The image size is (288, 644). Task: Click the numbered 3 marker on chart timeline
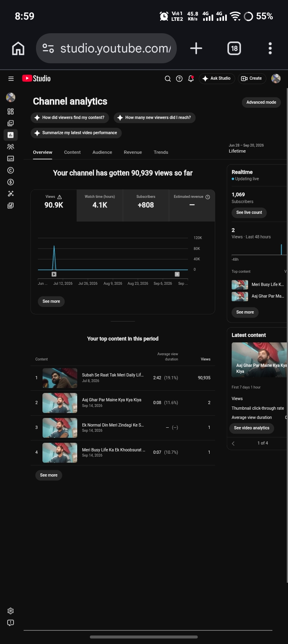click(177, 274)
